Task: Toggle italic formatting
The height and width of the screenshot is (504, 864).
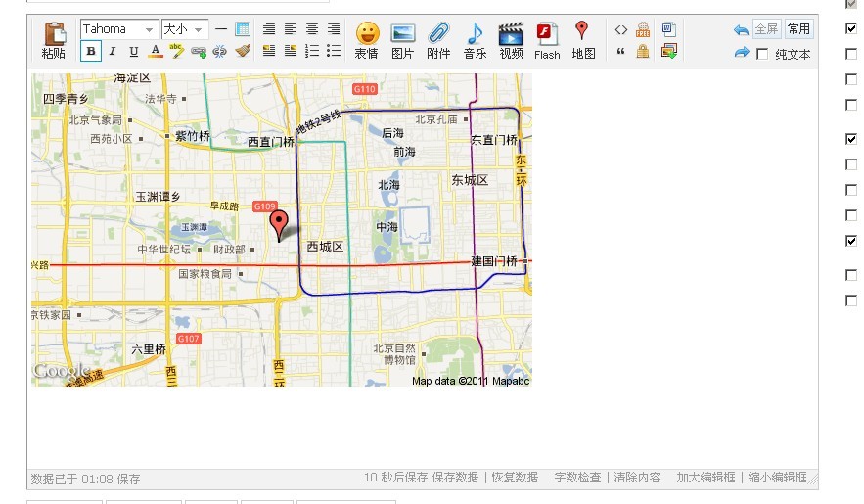Action: pyautogui.click(x=113, y=52)
